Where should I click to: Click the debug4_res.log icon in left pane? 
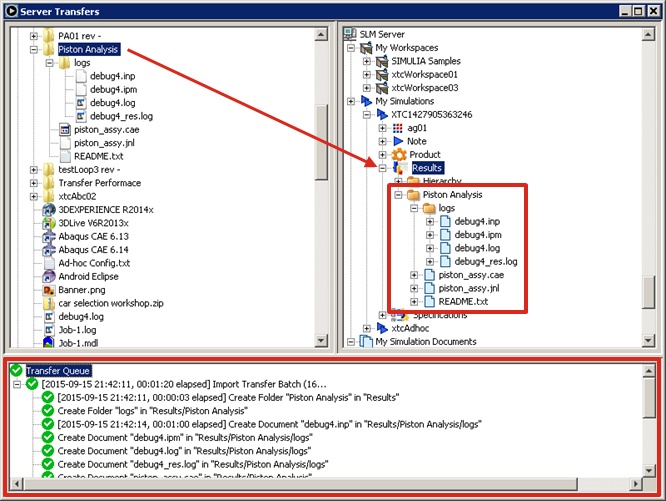pyautogui.click(x=81, y=116)
